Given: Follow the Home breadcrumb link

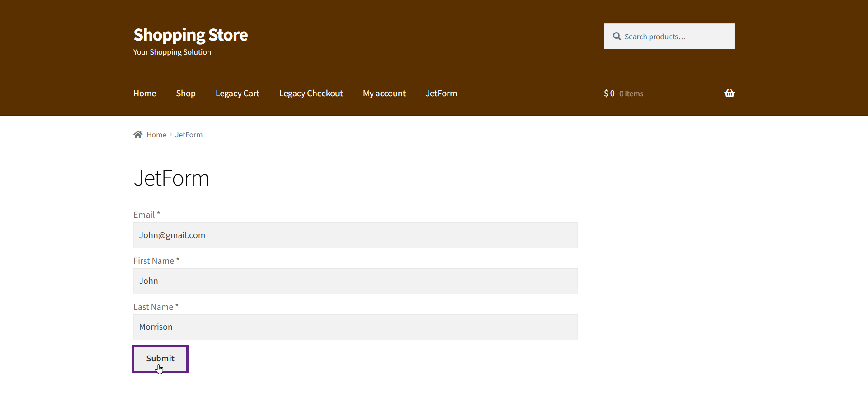Looking at the screenshot, I should [x=156, y=135].
